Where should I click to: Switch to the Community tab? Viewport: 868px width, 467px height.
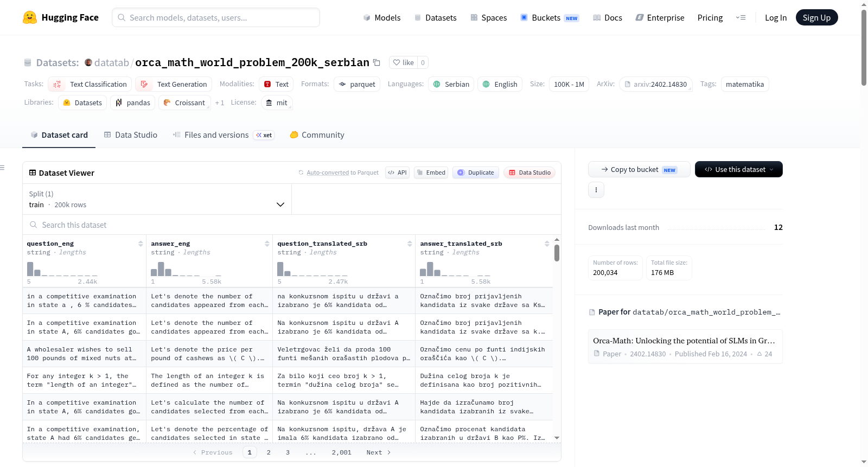(317, 135)
